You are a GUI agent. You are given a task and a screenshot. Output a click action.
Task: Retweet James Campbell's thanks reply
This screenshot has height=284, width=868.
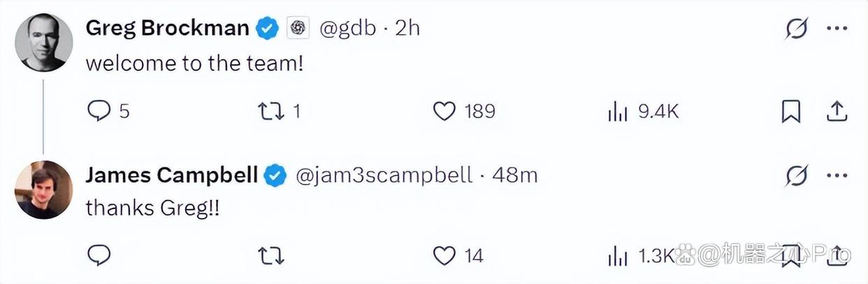tap(270, 256)
